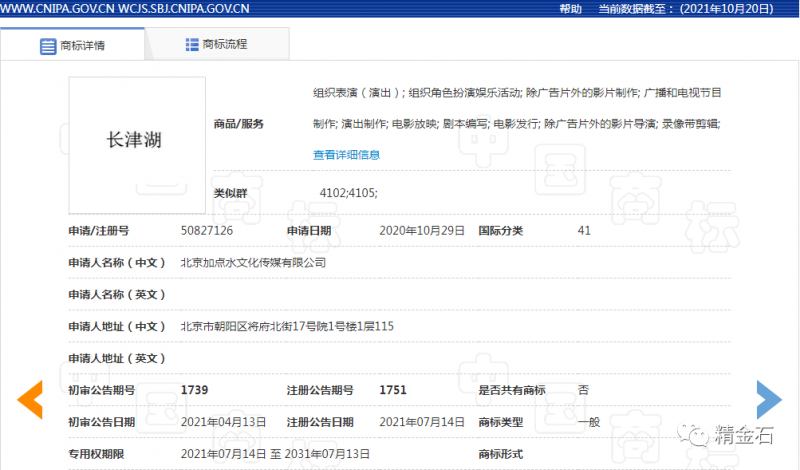Click the 申请日期 label
This screenshot has width=800, height=470.
pyautogui.click(x=309, y=231)
